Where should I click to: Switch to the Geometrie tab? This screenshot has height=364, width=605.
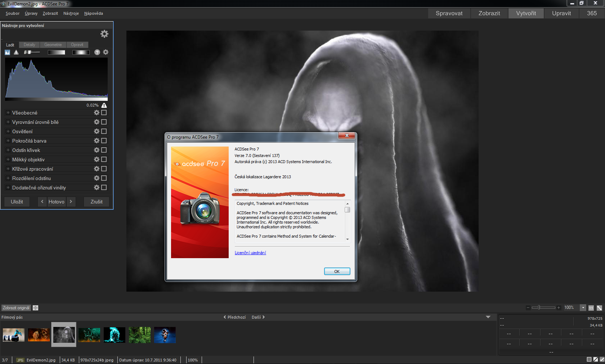(53, 45)
